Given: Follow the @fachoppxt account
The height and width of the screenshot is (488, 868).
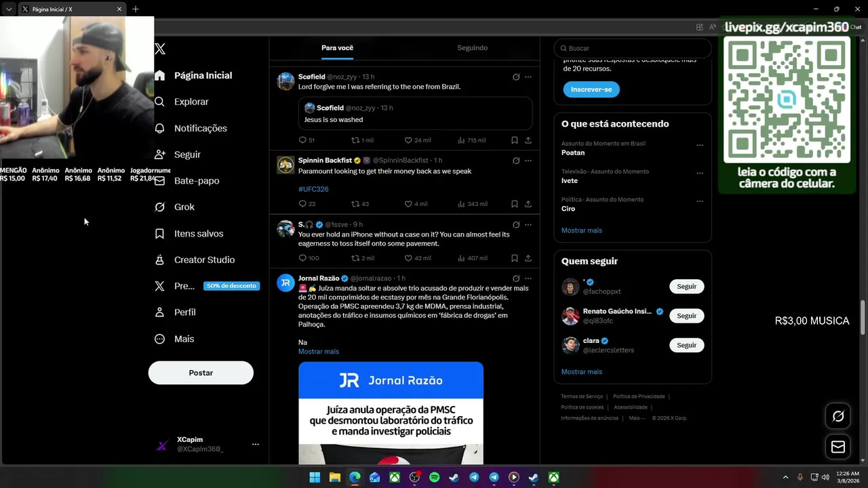Looking at the screenshot, I should point(686,287).
